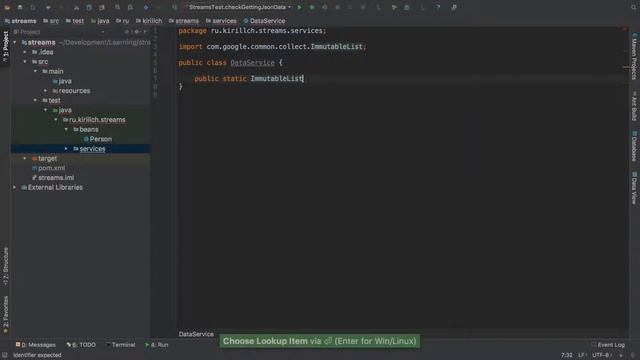The image size is (640, 360).
Task: Expand External Libraries node
Action: point(15,187)
